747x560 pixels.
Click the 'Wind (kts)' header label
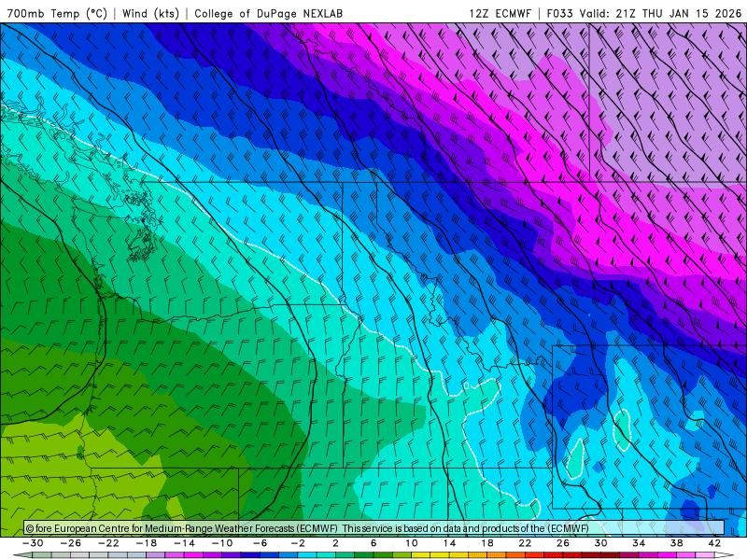[150, 13]
